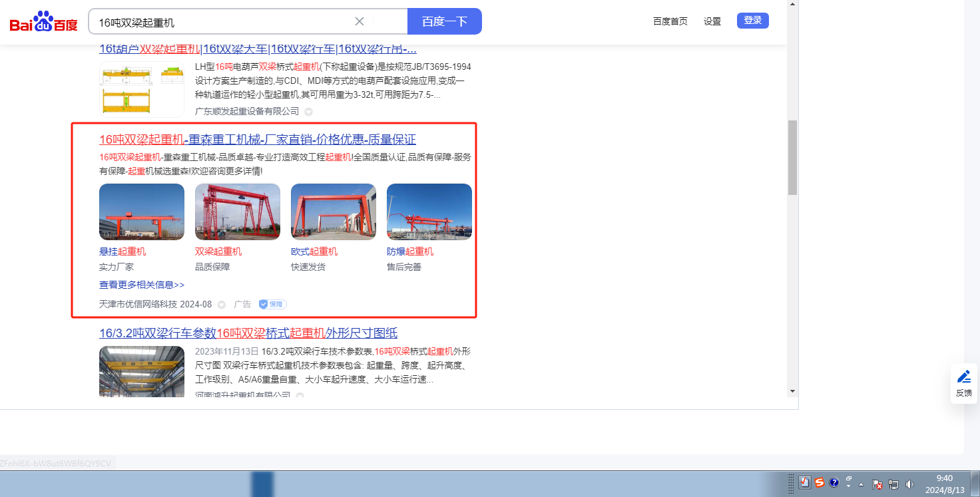This screenshot has height=497, width=980.
Task: Clear the search box with the X icon
Action: click(x=360, y=21)
